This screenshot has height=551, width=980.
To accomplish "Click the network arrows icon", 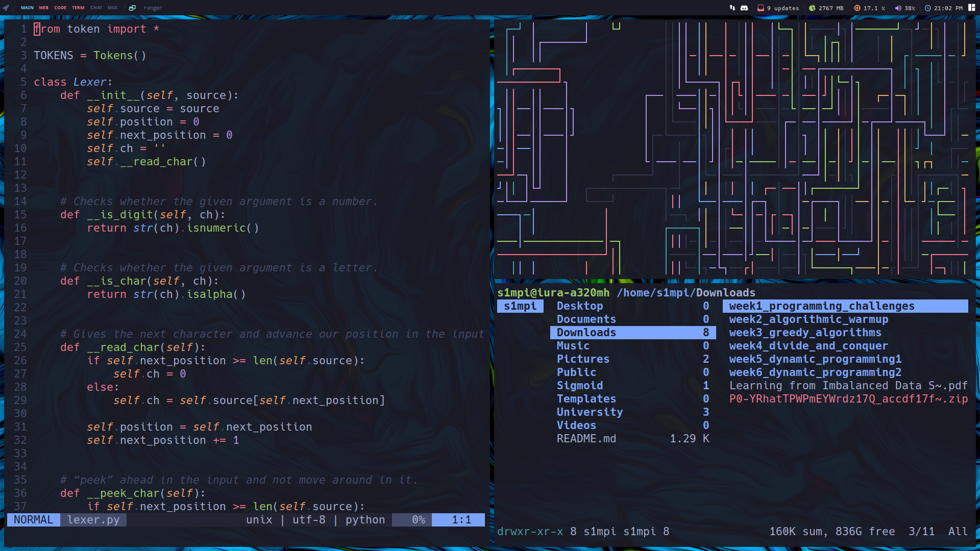I will click(732, 8).
